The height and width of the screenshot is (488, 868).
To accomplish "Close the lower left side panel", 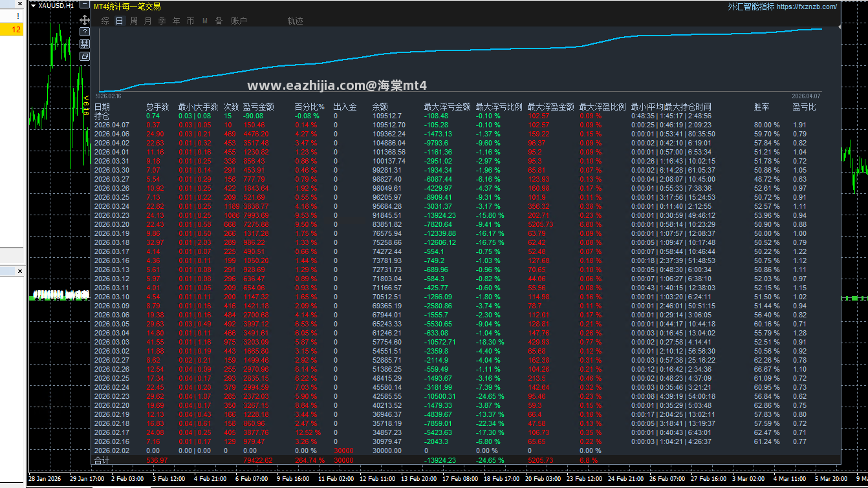I will click(19, 271).
